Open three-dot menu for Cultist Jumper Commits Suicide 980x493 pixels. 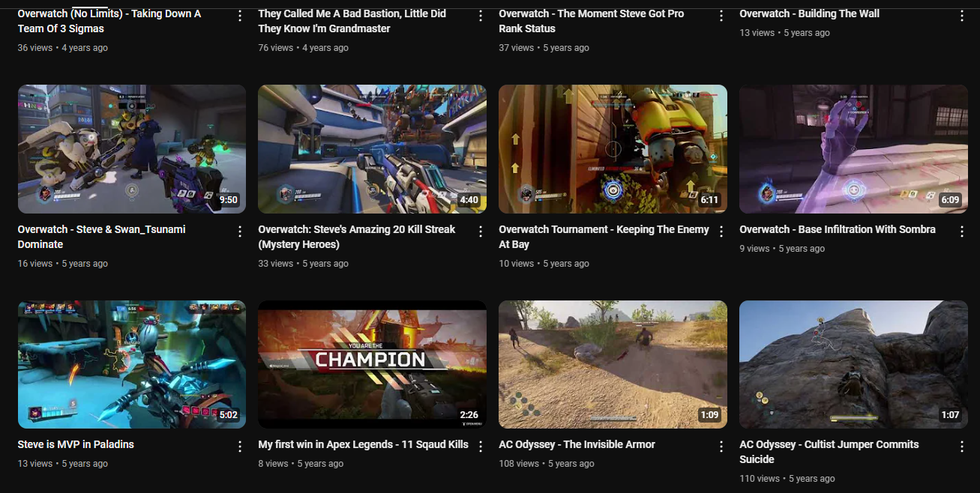pyautogui.click(x=962, y=447)
